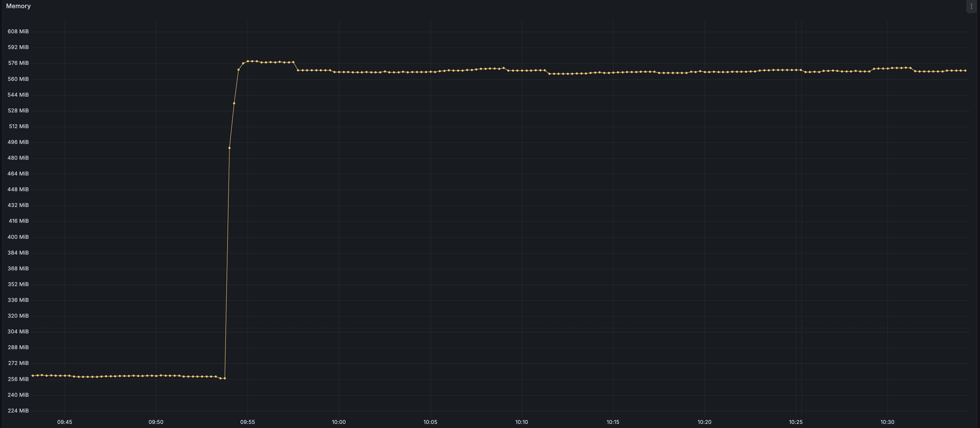Click the 10:00 time axis label
Viewport: 980px width, 428px height.
(x=339, y=422)
